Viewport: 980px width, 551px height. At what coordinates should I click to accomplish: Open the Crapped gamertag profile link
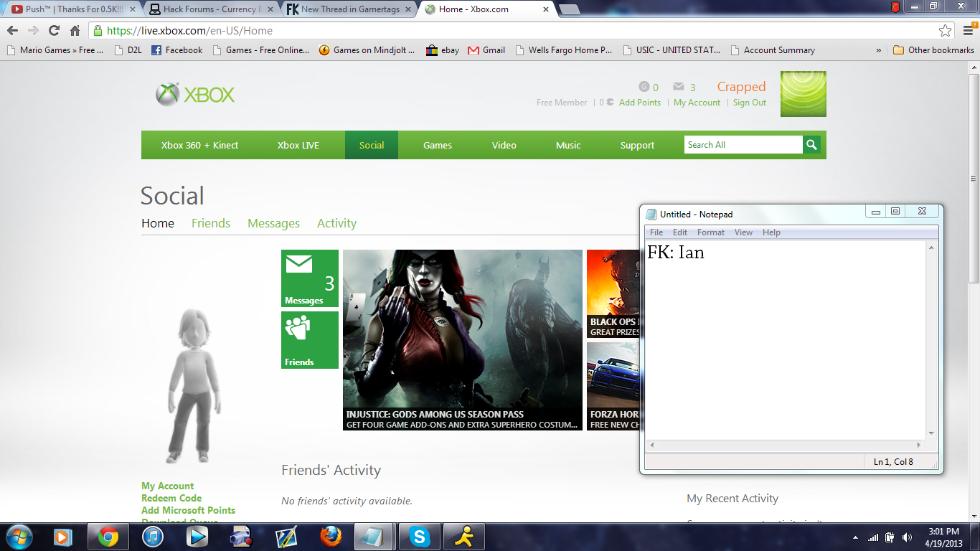tap(741, 87)
